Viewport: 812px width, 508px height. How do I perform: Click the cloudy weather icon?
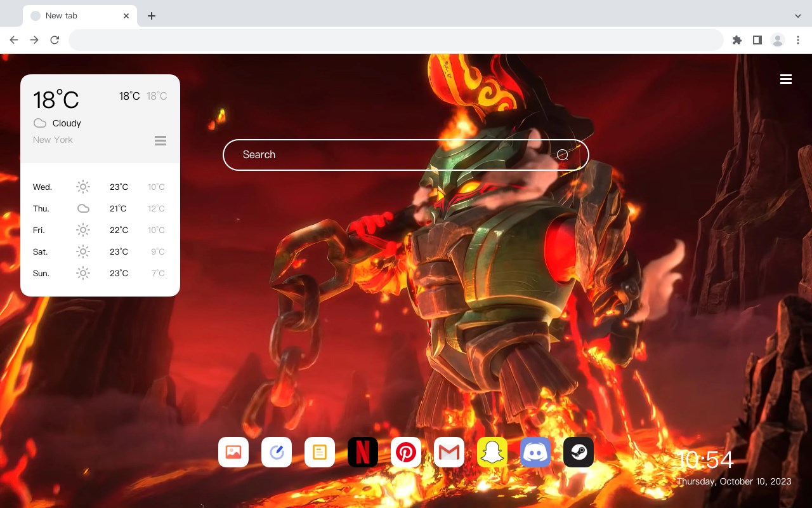click(x=40, y=123)
